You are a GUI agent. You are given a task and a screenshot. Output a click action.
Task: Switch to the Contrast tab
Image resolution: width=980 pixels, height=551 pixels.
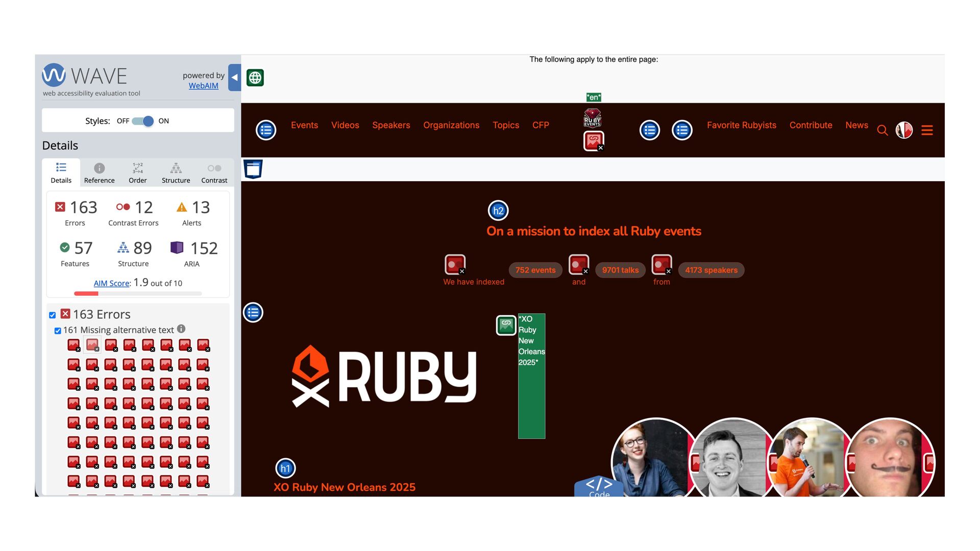click(x=214, y=173)
